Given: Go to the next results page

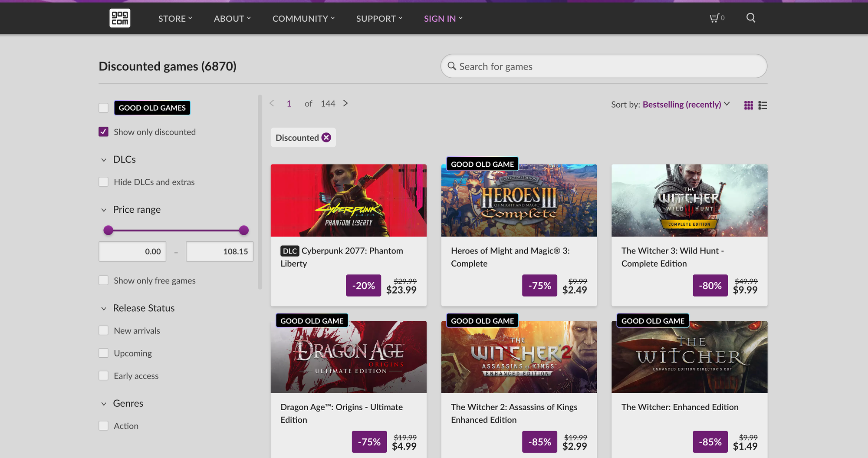Looking at the screenshot, I should click(345, 103).
